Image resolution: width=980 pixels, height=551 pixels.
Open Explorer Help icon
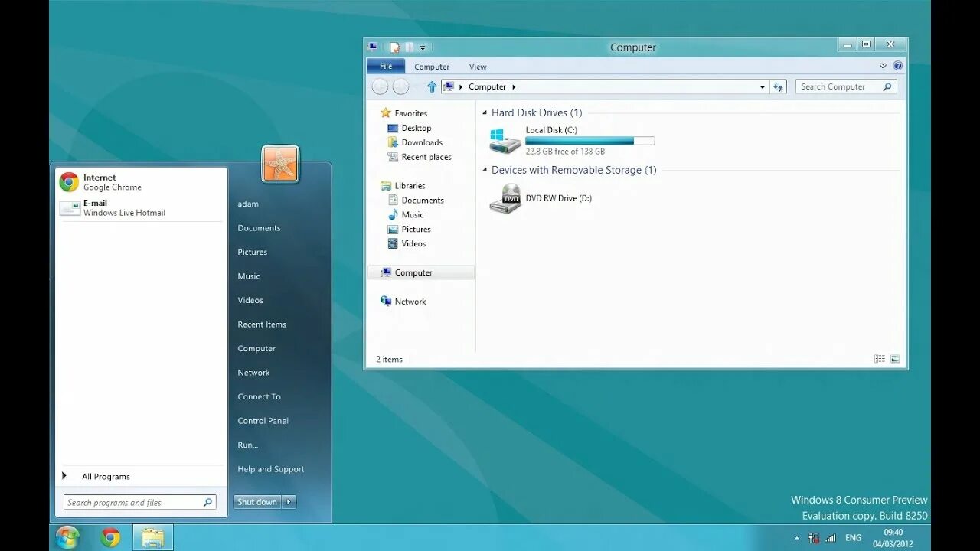[x=898, y=66]
